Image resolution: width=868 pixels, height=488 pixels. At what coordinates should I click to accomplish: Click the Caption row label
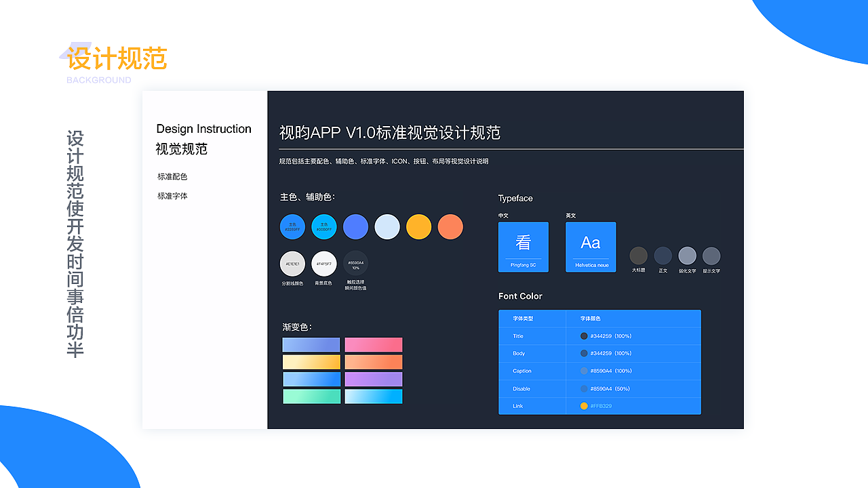coord(522,371)
